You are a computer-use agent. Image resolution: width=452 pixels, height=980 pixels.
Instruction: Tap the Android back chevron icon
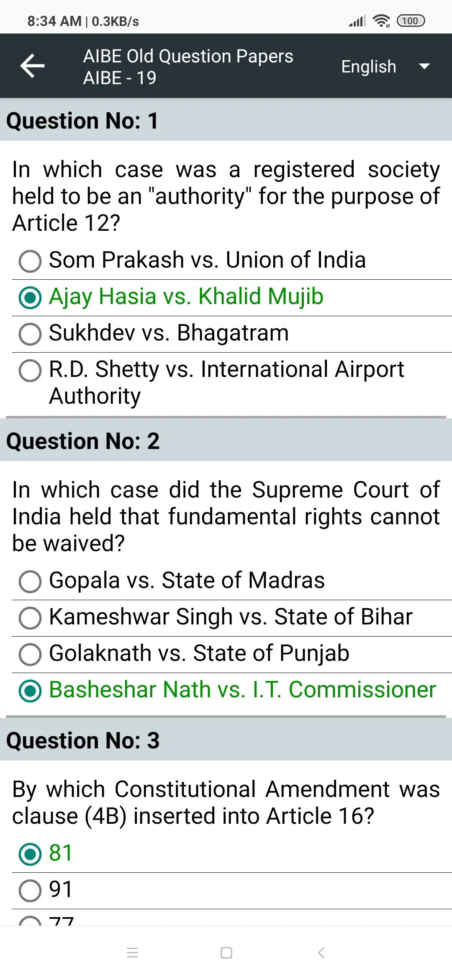tap(321, 953)
